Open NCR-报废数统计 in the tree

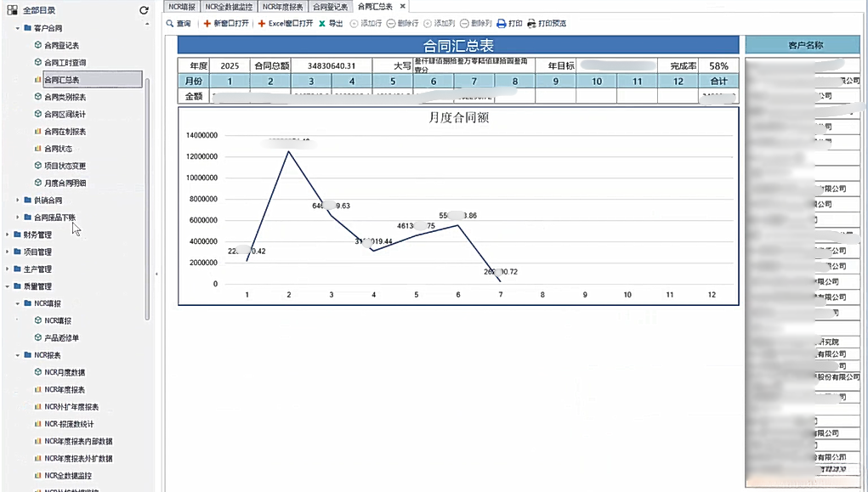[x=69, y=424]
